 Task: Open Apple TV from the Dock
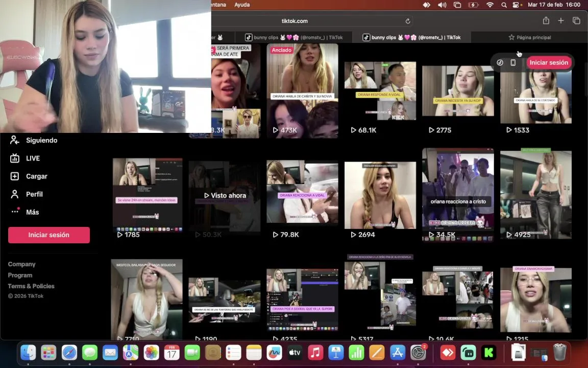295,353
